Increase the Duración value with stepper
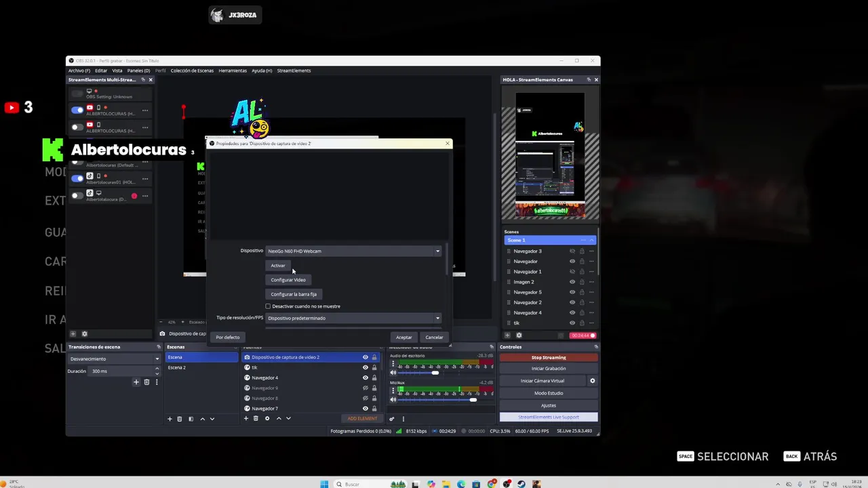Image resolution: width=868 pixels, height=488 pixels. [157, 369]
